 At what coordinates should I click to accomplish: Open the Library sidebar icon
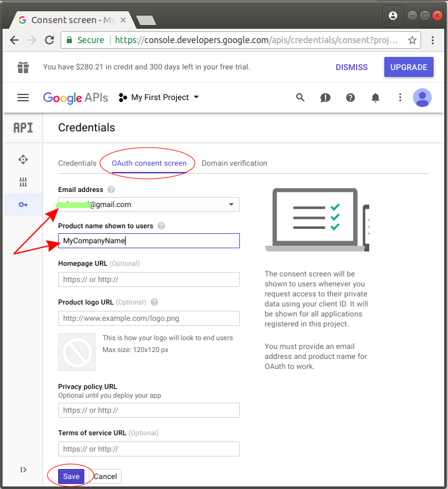point(23,182)
